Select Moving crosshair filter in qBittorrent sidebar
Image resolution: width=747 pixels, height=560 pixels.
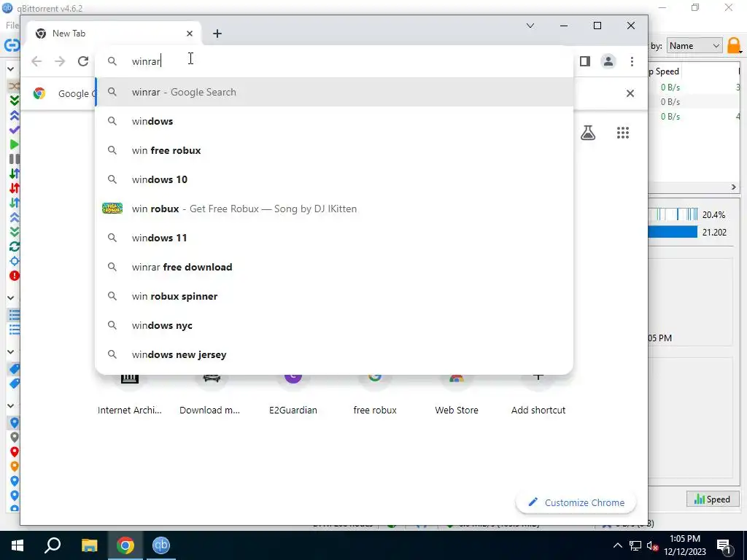point(15,261)
